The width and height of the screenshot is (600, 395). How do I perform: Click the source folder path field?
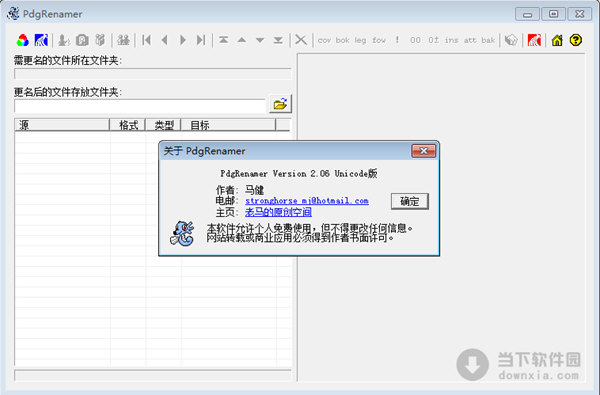152,74
